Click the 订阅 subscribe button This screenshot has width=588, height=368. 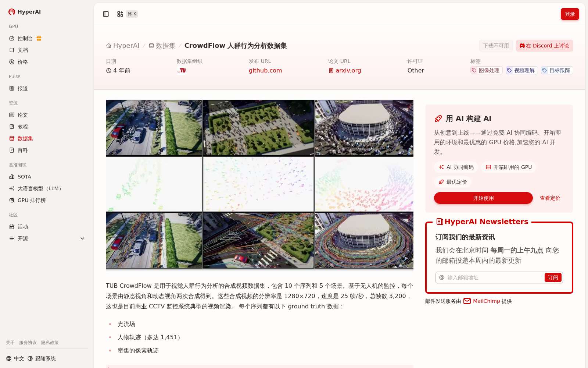point(553,277)
